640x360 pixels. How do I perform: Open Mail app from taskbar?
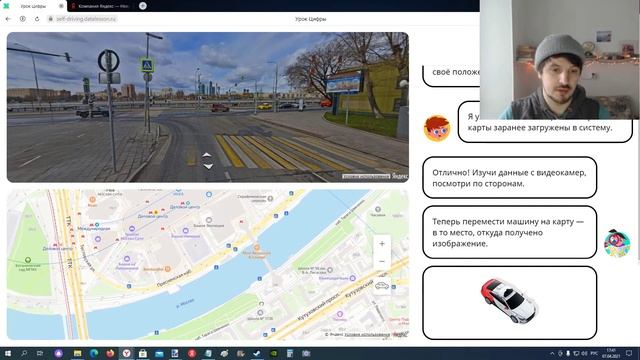[159, 353]
